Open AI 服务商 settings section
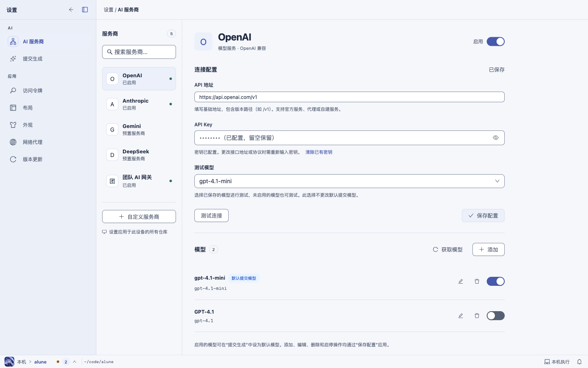This screenshot has height=368, width=588. (x=48, y=42)
